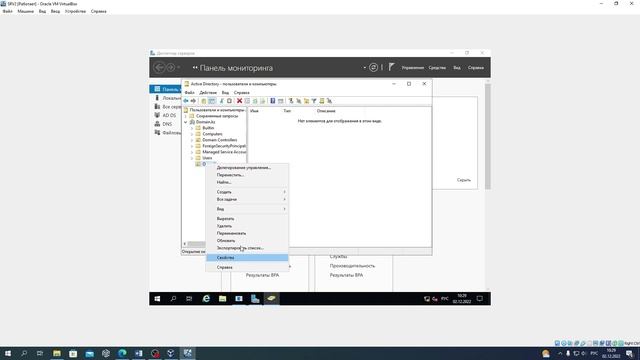Image resolution: width=640 pixels, height=360 pixels.
Task: Click the new organizational unit toolbar icon
Action: [307, 101]
